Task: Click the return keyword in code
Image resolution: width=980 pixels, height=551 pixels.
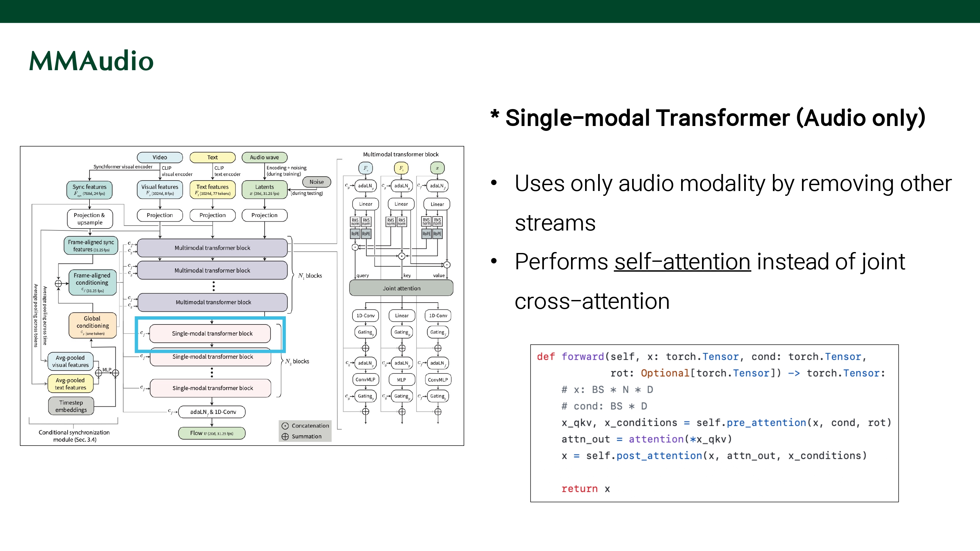Action: tap(579, 489)
